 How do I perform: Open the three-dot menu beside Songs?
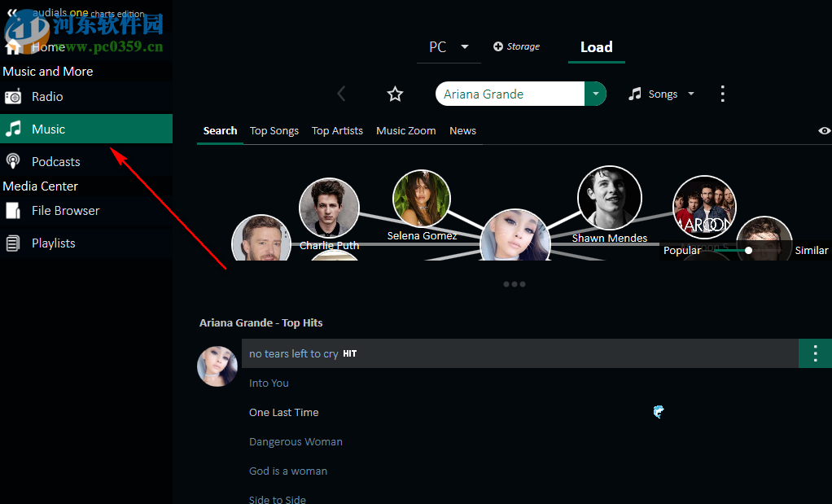click(x=722, y=94)
